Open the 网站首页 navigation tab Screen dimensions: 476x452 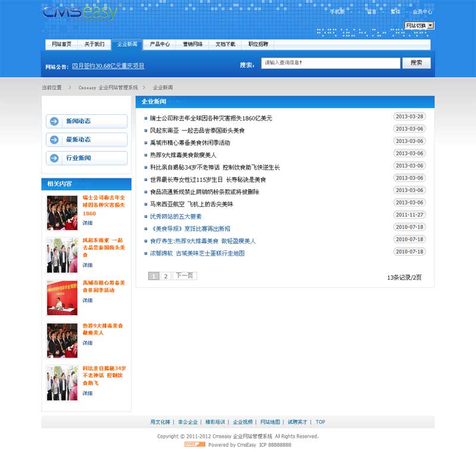pos(61,45)
